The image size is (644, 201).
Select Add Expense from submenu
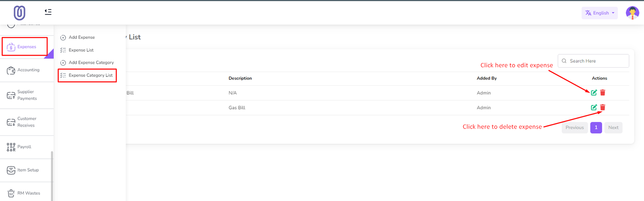pyautogui.click(x=82, y=37)
